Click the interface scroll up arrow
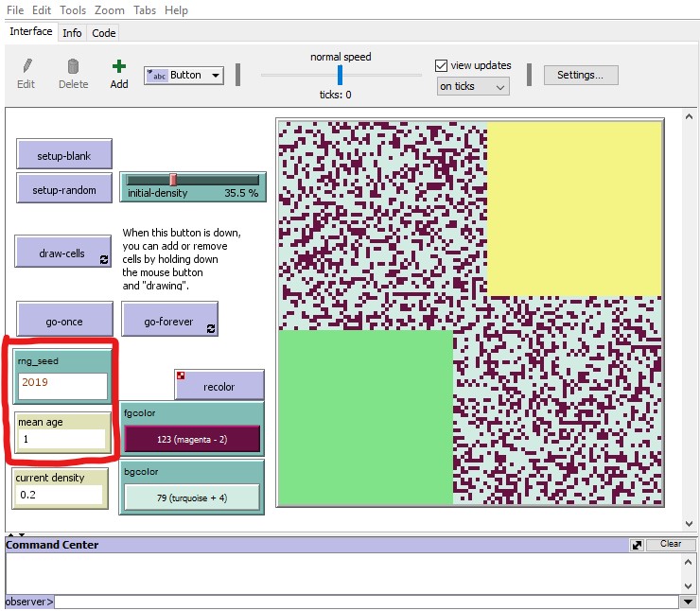 (689, 116)
